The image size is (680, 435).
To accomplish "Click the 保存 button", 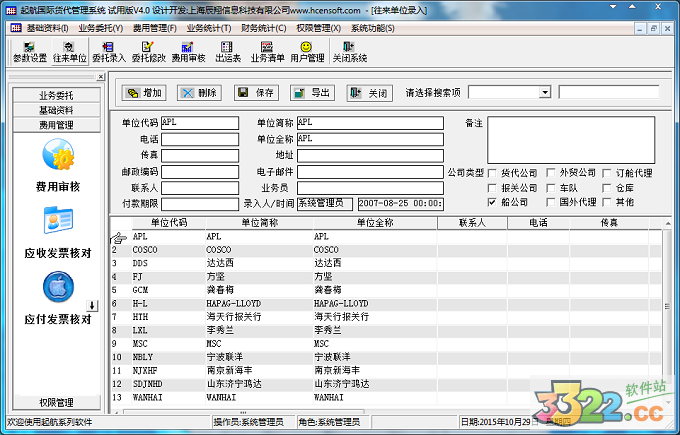I will pyautogui.click(x=255, y=93).
